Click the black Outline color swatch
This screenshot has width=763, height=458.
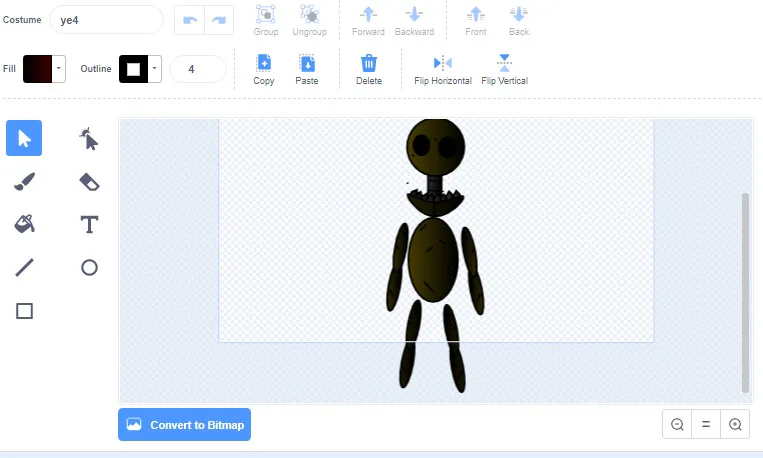pyautogui.click(x=133, y=69)
